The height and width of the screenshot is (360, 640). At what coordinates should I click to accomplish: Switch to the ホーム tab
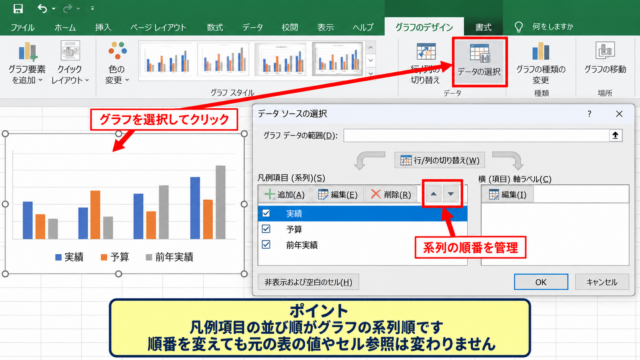(65, 27)
